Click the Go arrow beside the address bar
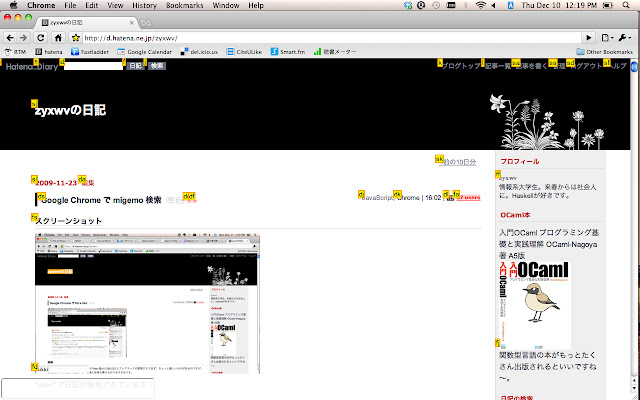Screen dimensions: 640x400 coord(589,38)
